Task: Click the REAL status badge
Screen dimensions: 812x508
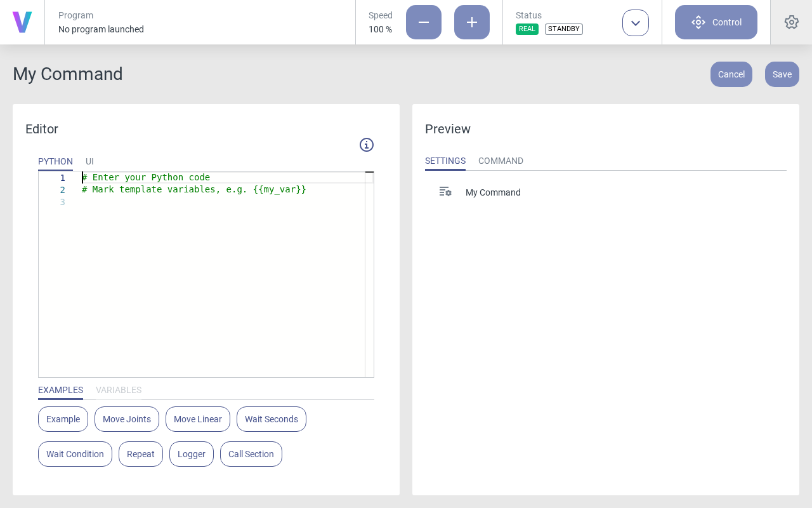Action: point(527,29)
